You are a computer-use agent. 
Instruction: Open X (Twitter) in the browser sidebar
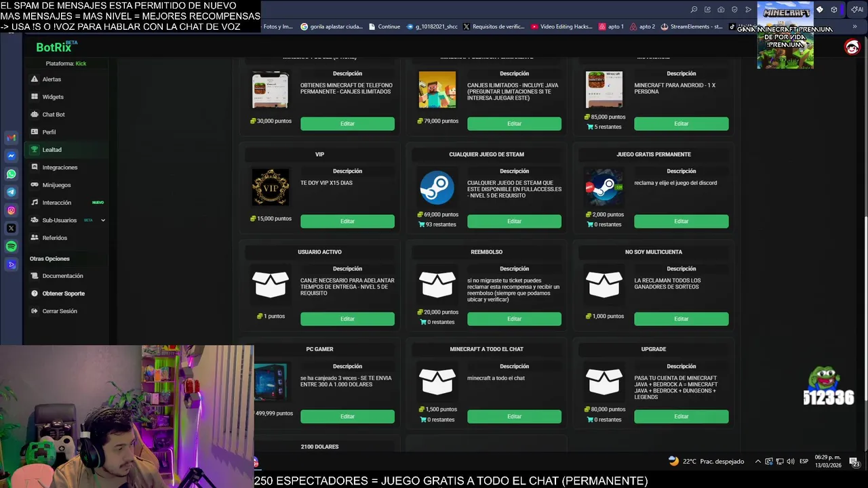tap(11, 228)
